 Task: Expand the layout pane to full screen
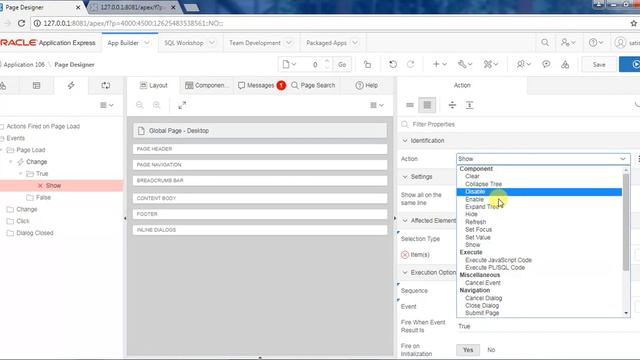[x=182, y=105]
